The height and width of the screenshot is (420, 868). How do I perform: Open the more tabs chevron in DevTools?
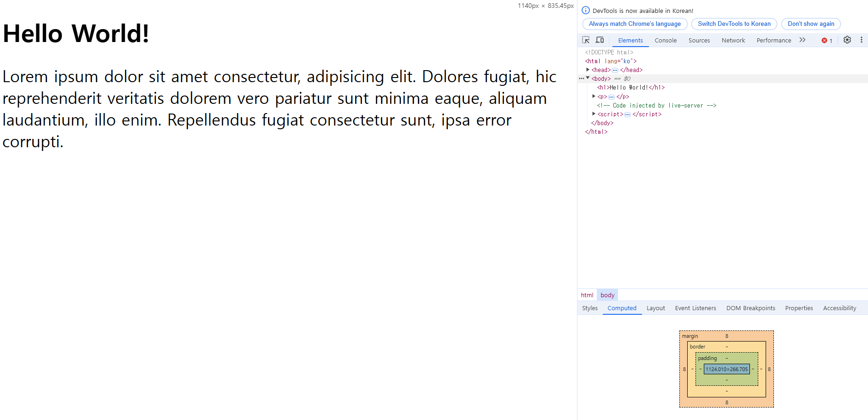pos(803,40)
